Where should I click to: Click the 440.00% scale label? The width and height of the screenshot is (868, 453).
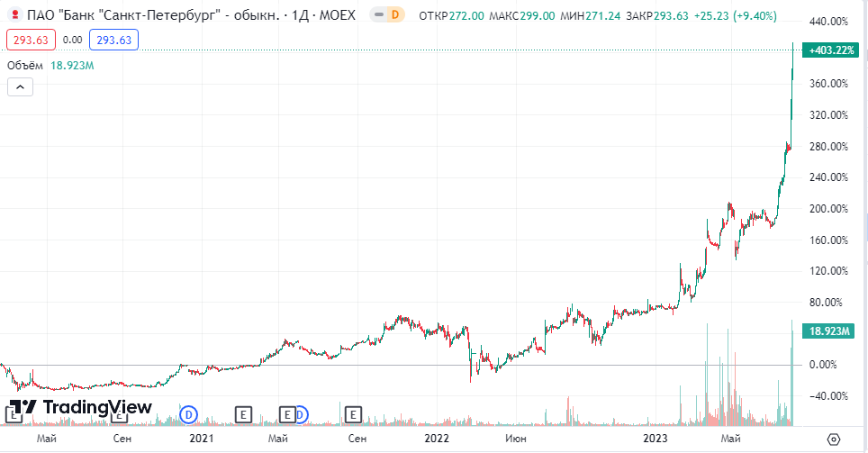828,22
